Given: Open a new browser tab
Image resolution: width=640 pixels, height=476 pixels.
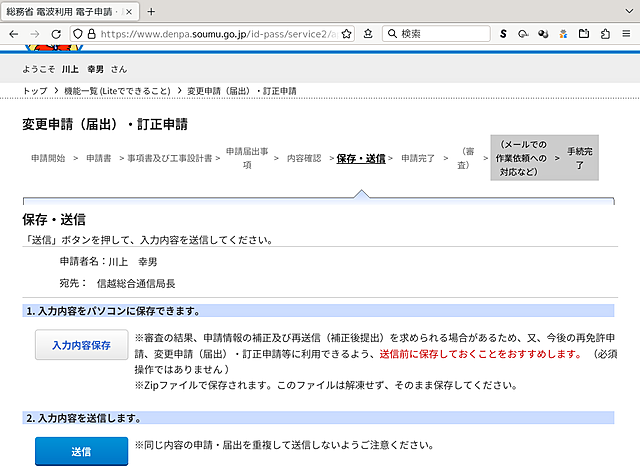Looking at the screenshot, I should [x=151, y=11].
